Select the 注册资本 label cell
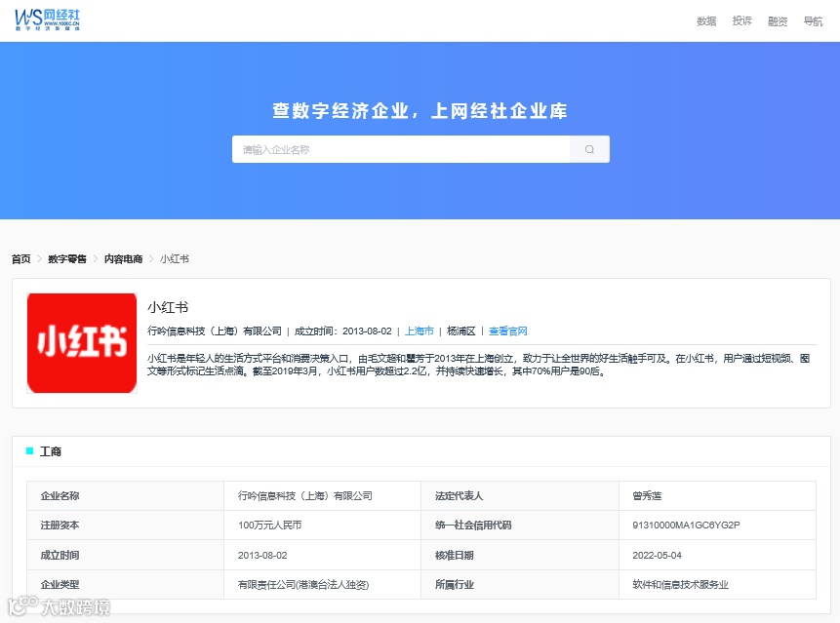Viewport: 840px width, 623px height. tap(125, 526)
